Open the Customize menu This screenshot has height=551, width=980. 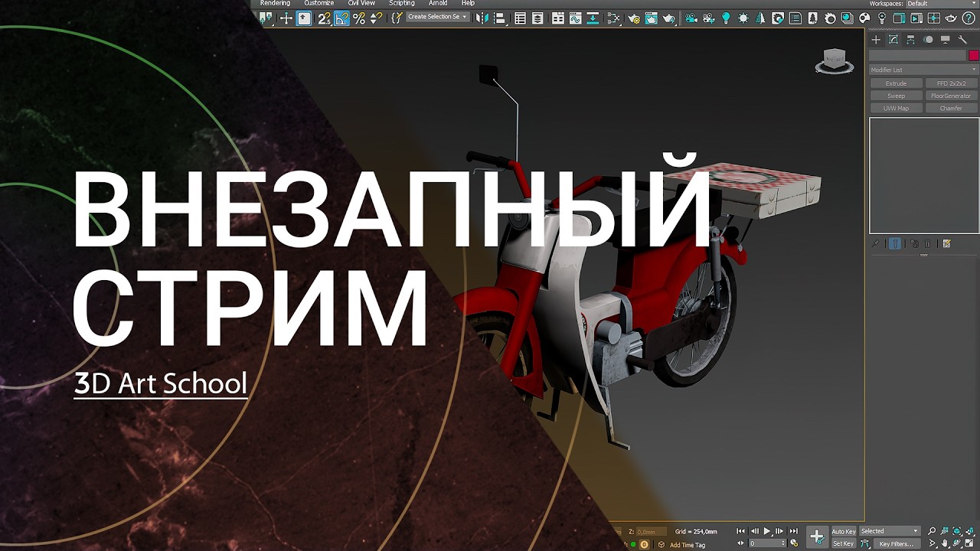pyautogui.click(x=318, y=4)
